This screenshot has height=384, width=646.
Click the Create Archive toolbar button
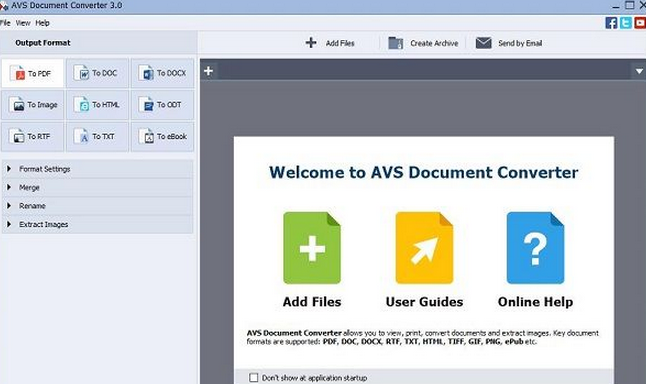pyautogui.click(x=423, y=43)
